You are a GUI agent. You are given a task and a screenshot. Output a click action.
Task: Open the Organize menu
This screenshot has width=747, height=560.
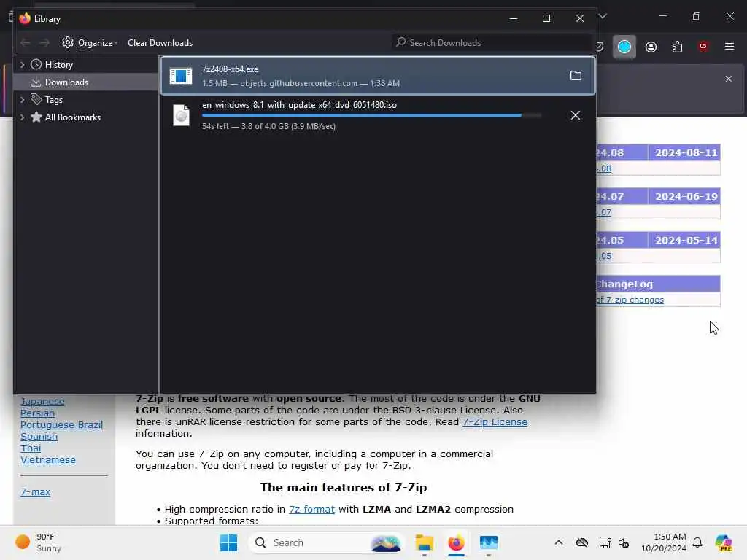pos(90,43)
